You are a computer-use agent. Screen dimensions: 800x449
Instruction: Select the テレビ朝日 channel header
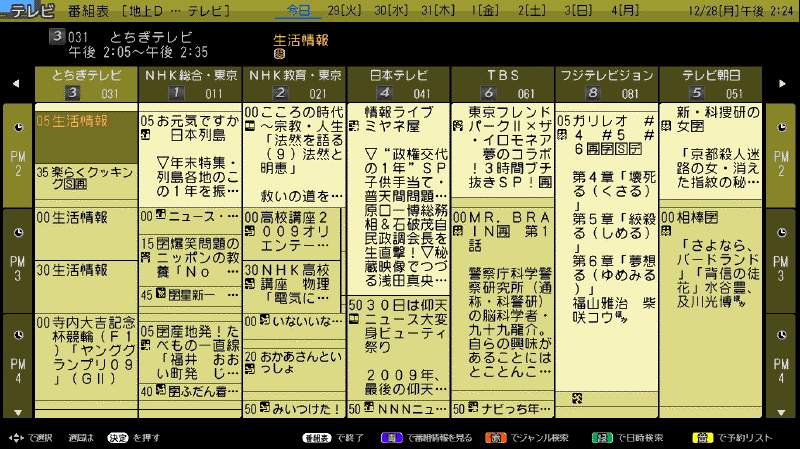[712, 84]
